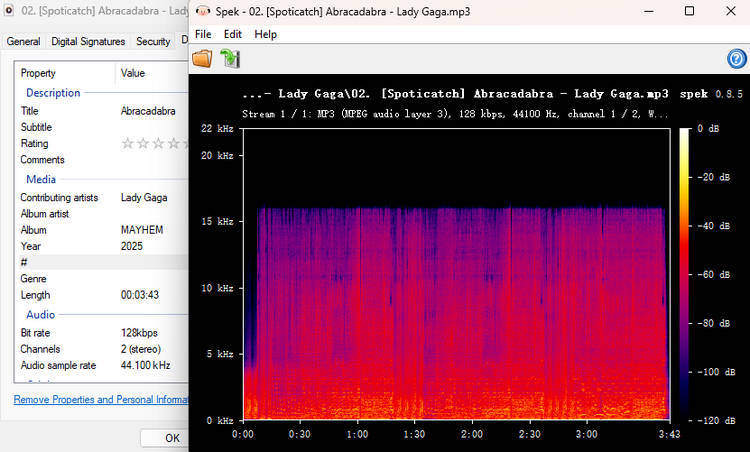Open a file with Spek's folder icon
The height and width of the screenshot is (452, 750).
pyautogui.click(x=202, y=59)
